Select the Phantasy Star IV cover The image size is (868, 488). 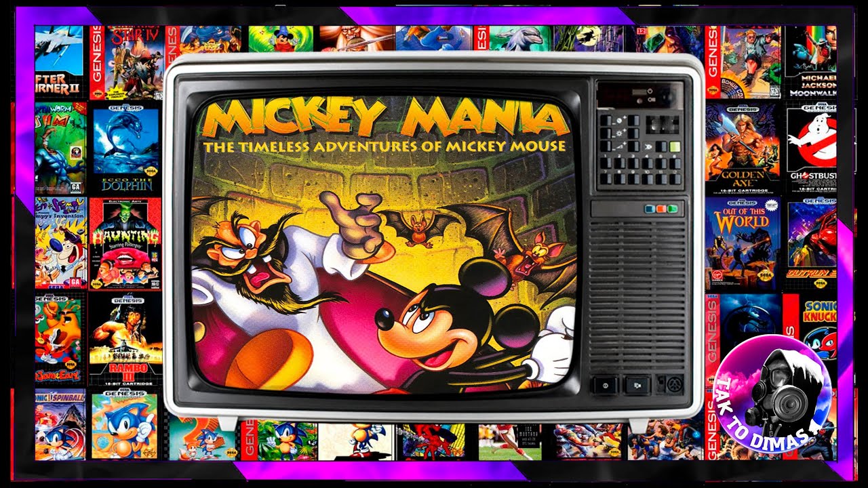coord(127,62)
